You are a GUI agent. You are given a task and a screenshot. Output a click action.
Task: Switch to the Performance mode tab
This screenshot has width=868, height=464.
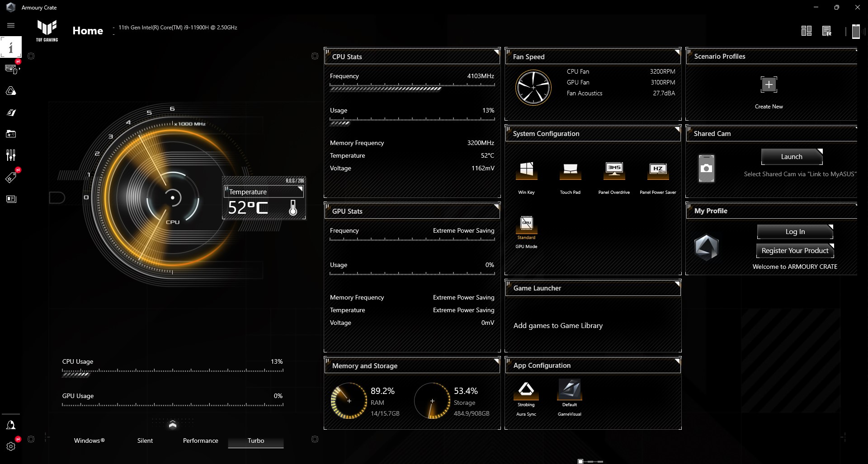[200, 441]
